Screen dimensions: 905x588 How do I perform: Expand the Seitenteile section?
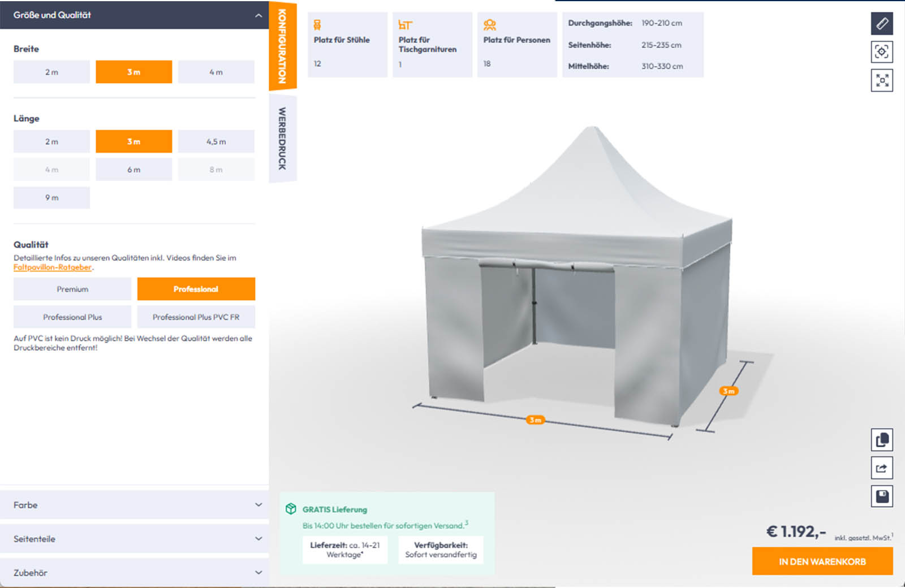pyautogui.click(x=135, y=539)
